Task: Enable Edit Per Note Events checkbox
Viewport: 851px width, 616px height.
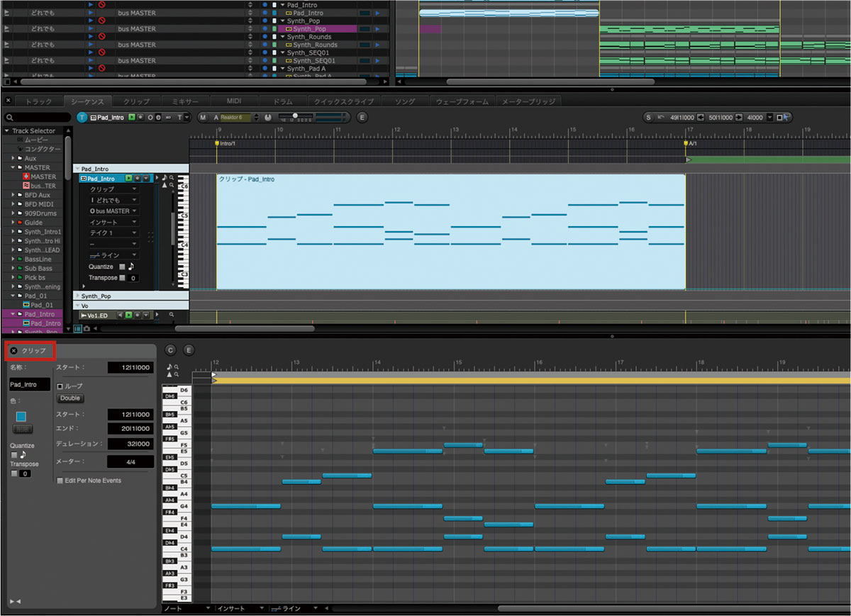Action: pyautogui.click(x=60, y=481)
